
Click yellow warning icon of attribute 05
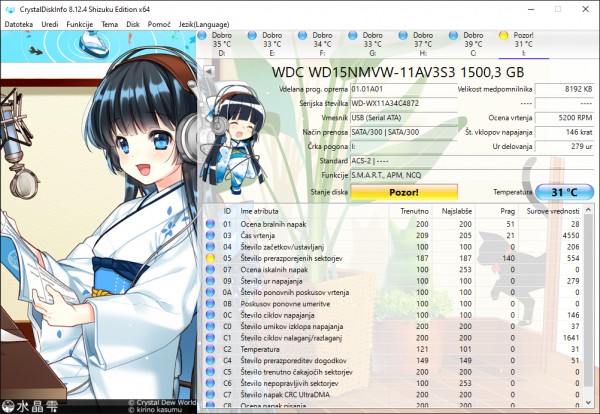[210, 258]
